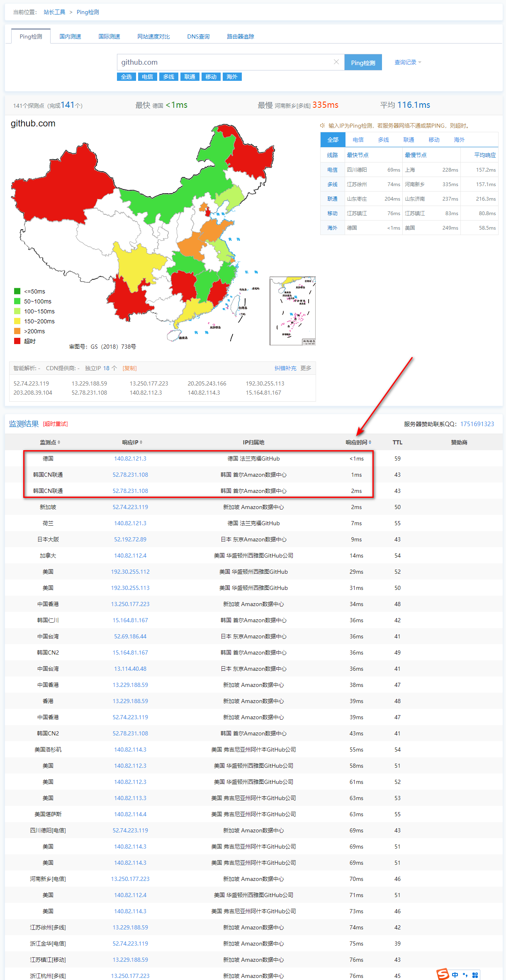Click the Ping检测 search button
This screenshot has width=506, height=980.
(x=363, y=62)
